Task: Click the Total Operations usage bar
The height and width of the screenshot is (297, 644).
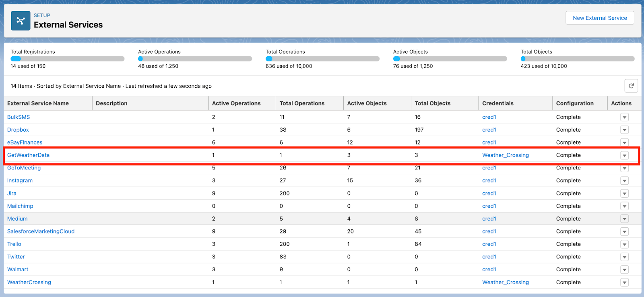Action: click(x=323, y=59)
